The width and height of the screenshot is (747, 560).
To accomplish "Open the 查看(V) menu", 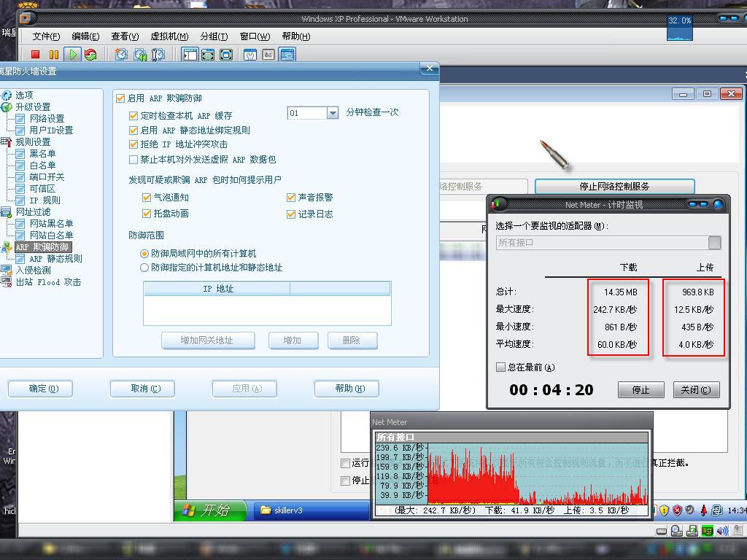I will (124, 36).
